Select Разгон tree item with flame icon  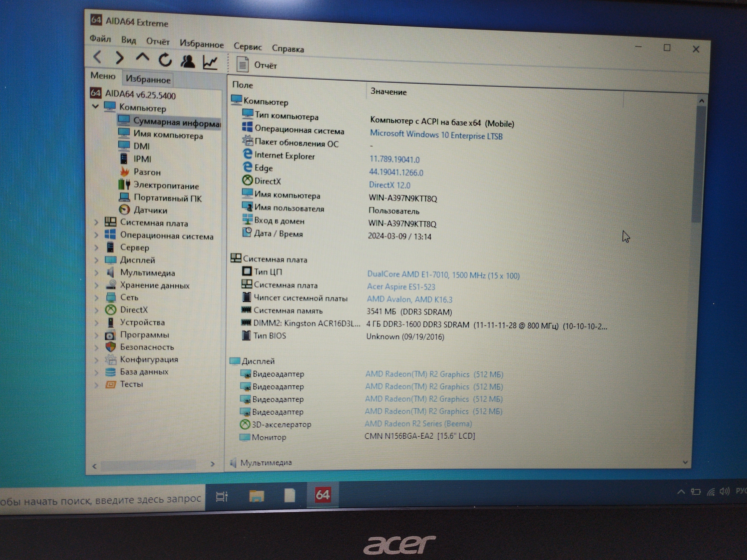pyautogui.click(x=147, y=172)
